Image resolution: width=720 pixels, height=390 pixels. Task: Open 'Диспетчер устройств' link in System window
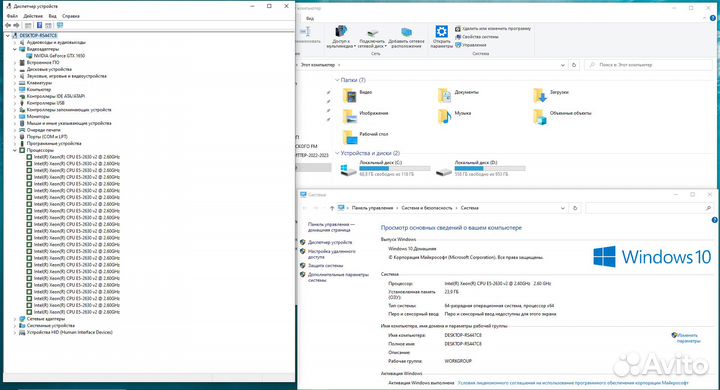point(330,242)
